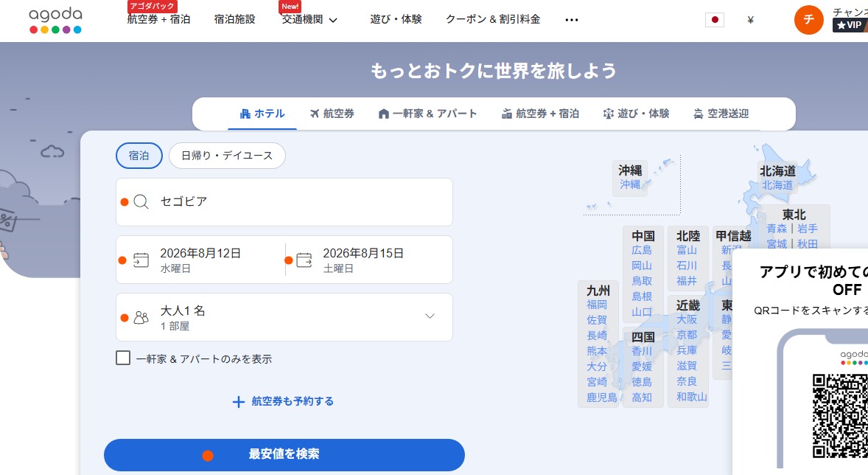Switch to 遊び・体験 search tab
The width and height of the screenshot is (868, 475).
click(x=636, y=114)
